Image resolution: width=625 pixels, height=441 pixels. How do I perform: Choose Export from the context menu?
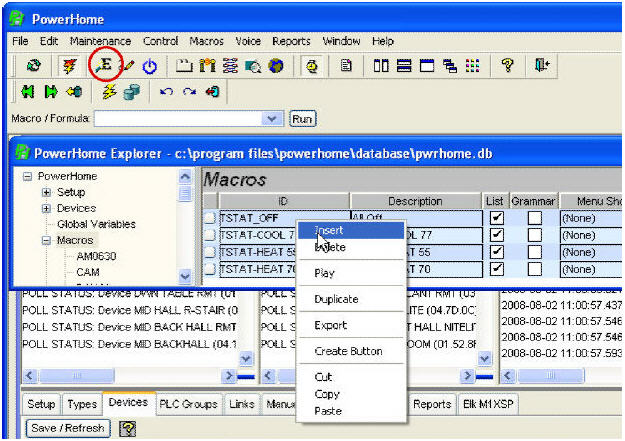point(351,325)
